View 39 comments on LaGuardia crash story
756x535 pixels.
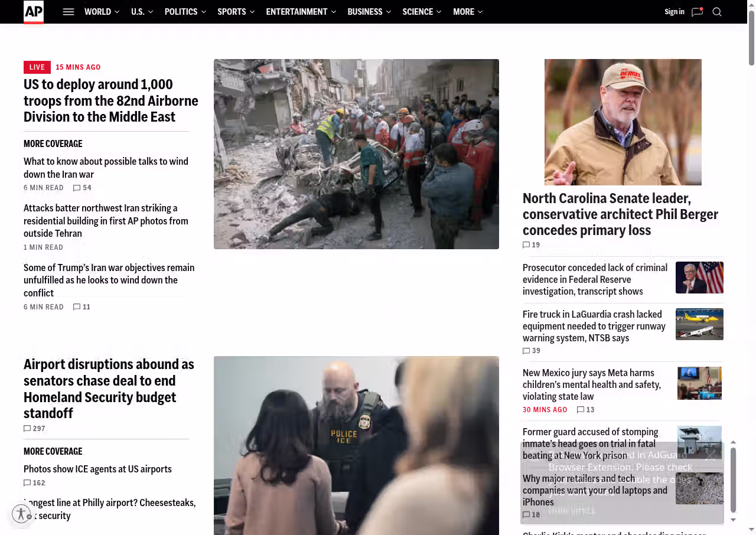(x=532, y=351)
